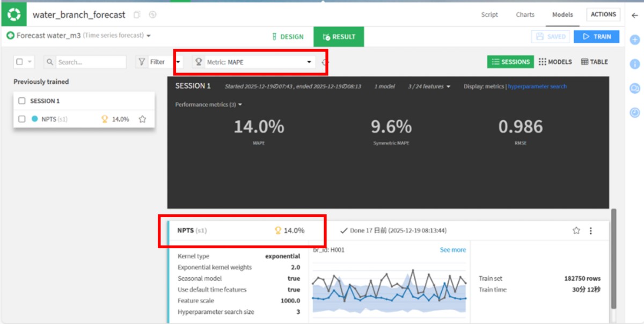Viewport: 644px width, 324px height.
Task: Click the back arrow in the right sidebar
Action: [634, 15]
